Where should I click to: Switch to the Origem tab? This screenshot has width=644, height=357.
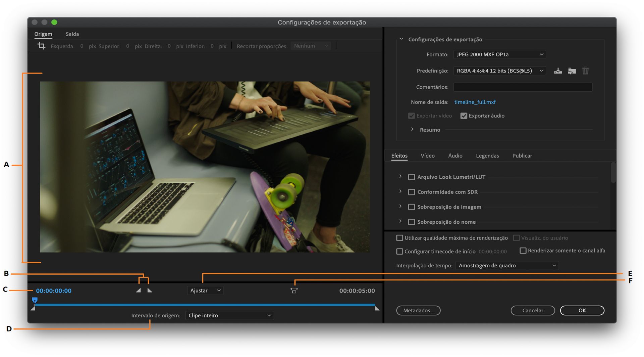tap(43, 34)
